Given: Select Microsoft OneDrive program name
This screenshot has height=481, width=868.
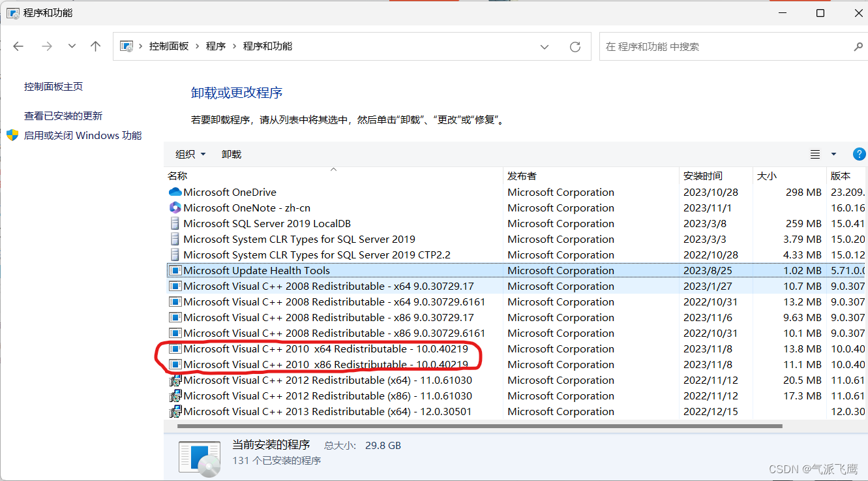Looking at the screenshot, I should 230,192.
